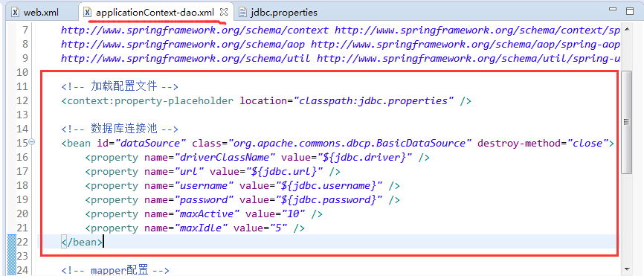644x276 pixels.
Task: Maximize the editor area
Action: coord(630,11)
